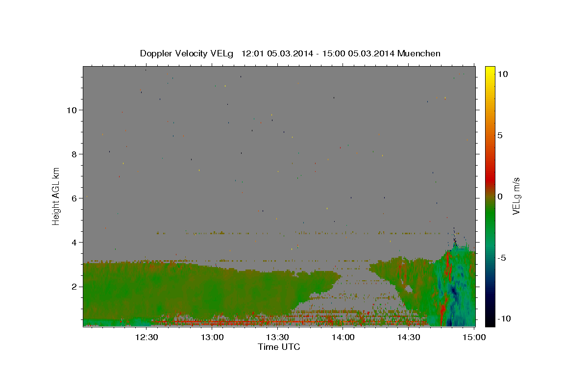Click the 14:30 time tick label
Viewport: 588px width, 392px height.
tap(409, 338)
